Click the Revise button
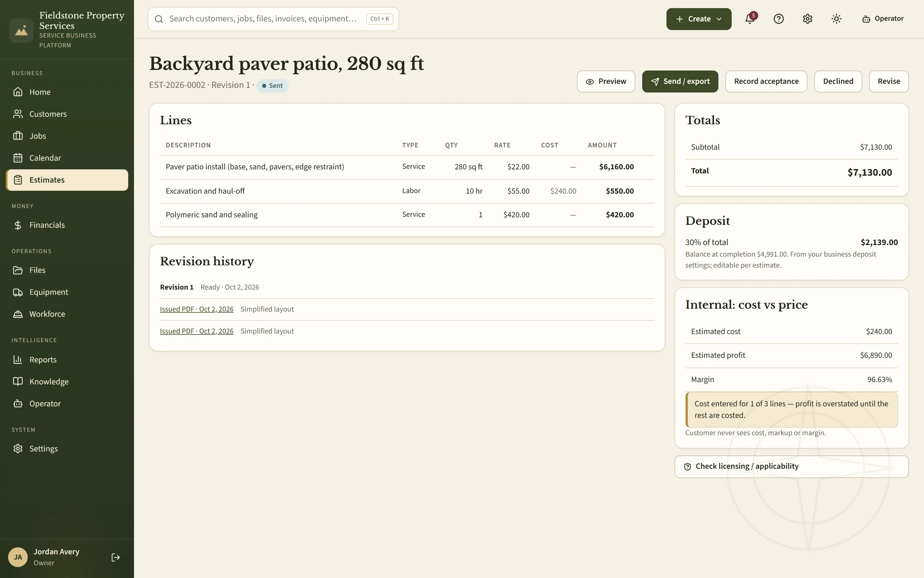Screen dimensions: 924x578 pos(889,81)
